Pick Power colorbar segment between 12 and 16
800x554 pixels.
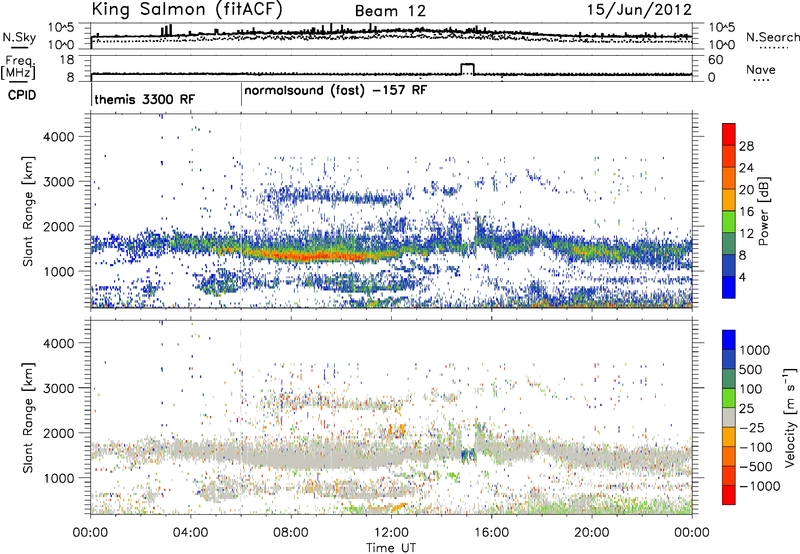tap(729, 222)
